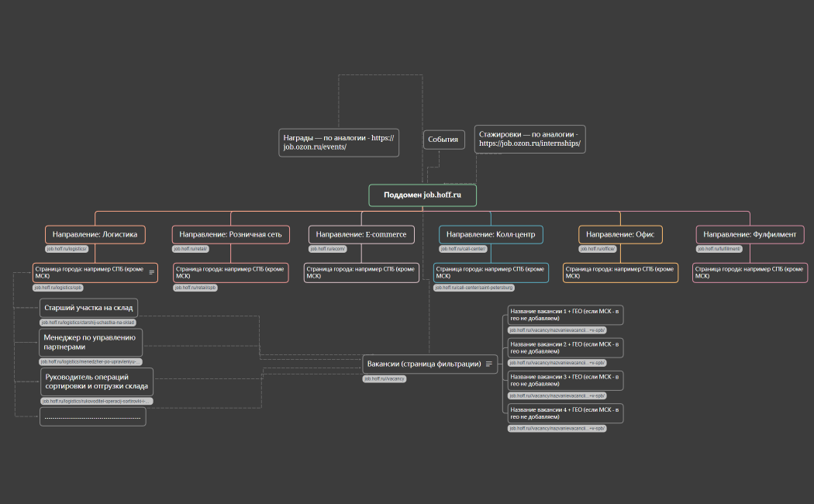Screen dimensions: 814x504
Task: Select the Направление: Фулфилмент node
Action: coord(750,234)
